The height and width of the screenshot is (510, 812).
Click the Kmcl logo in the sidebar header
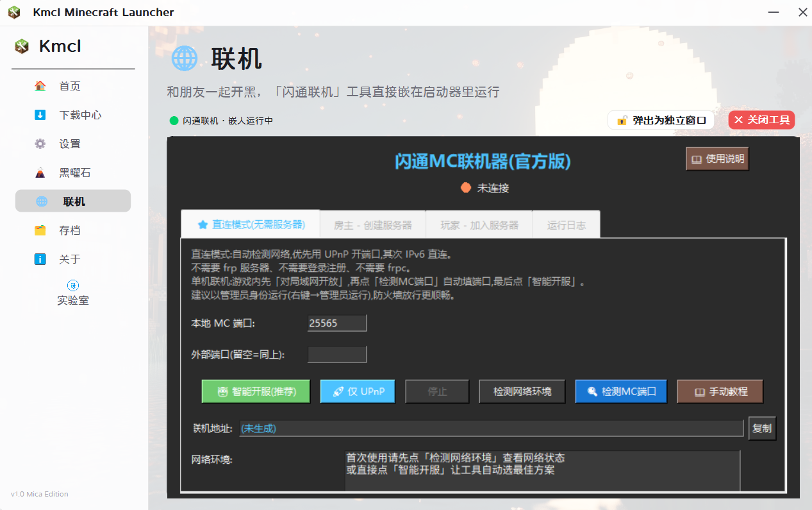(22, 46)
